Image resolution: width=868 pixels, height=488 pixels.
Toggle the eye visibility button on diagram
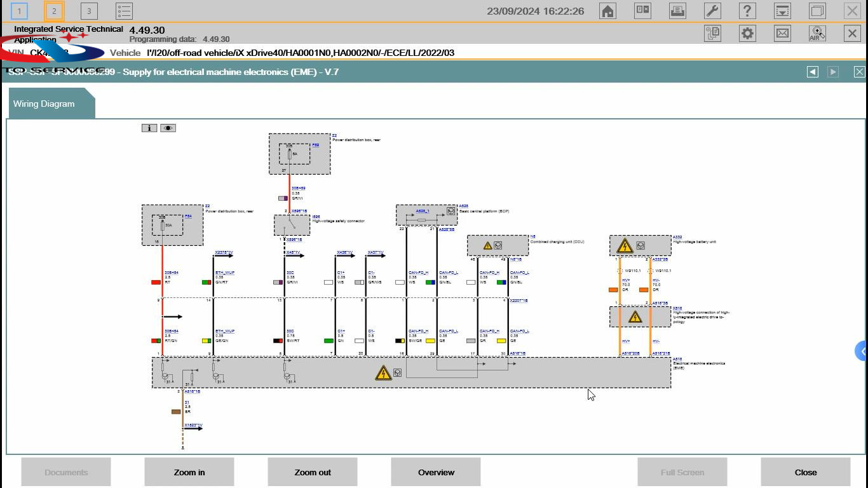click(x=168, y=128)
